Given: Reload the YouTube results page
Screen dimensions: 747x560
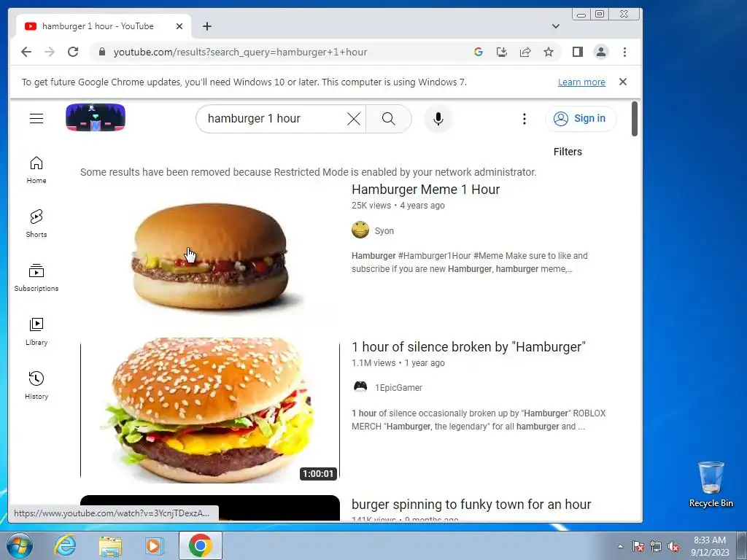Looking at the screenshot, I should point(73,52).
